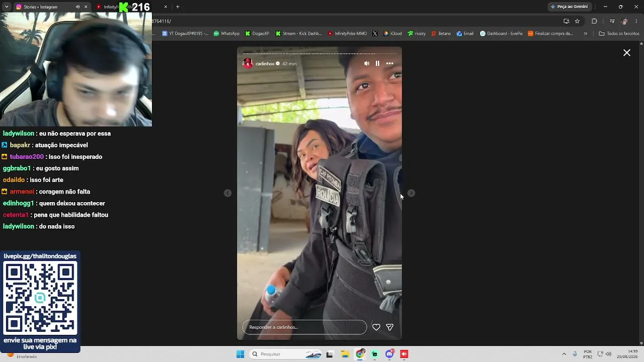The width and height of the screenshot is (644, 362).
Task: Open Discord from the taskbar
Action: [x=389, y=354]
